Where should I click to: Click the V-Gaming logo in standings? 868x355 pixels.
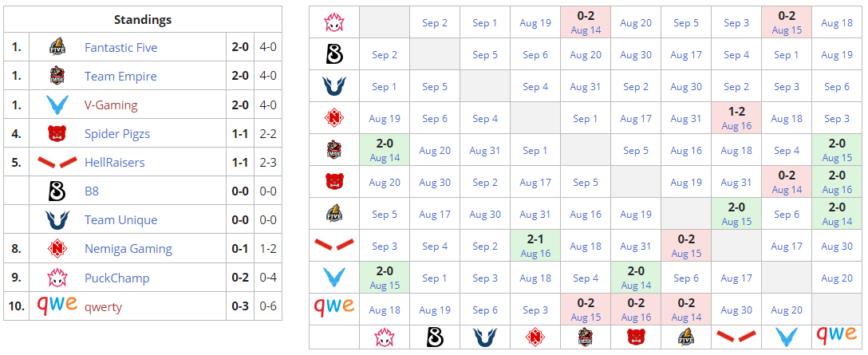pos(57,105)
